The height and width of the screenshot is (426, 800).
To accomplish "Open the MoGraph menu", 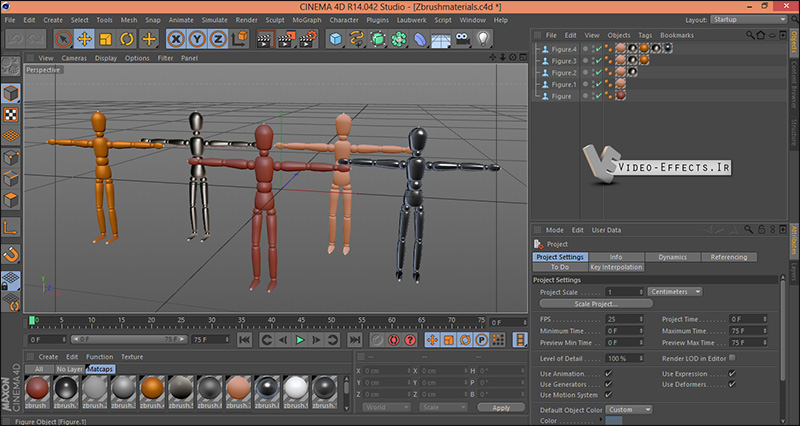I will point(307,20).
